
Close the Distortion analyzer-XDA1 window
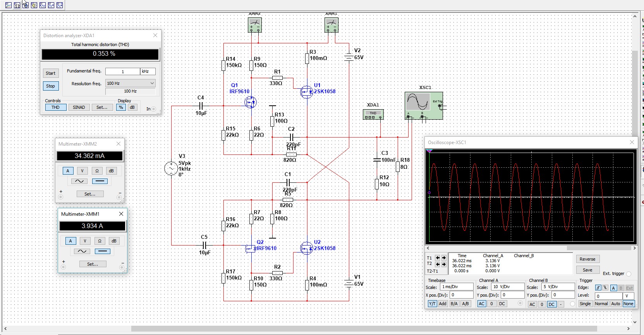(155, 35)
